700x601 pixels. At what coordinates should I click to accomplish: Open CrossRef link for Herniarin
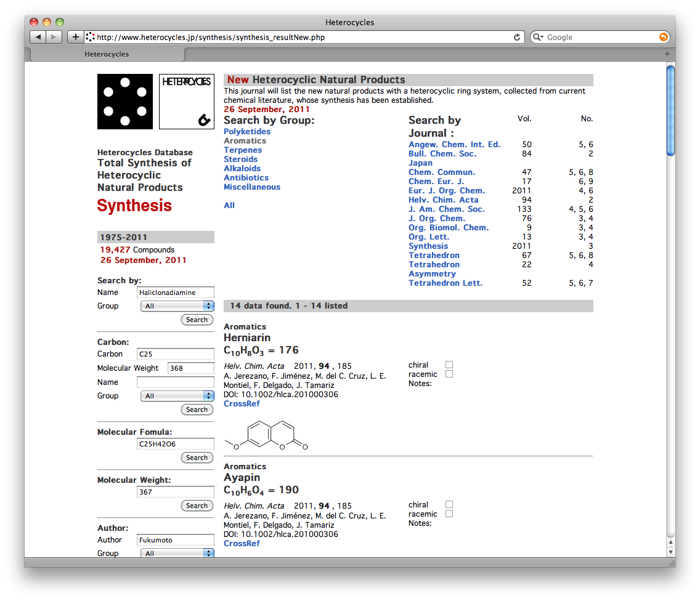(242, 403)
